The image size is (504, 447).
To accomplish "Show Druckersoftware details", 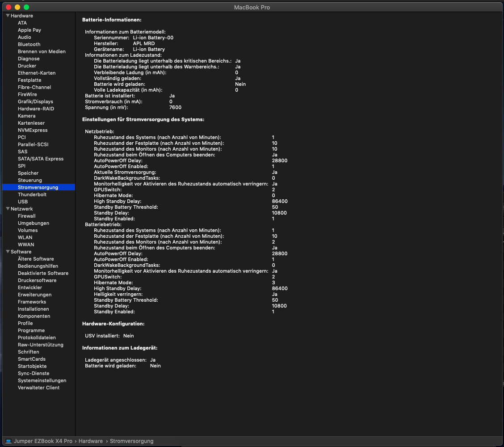I will point(37,280).
